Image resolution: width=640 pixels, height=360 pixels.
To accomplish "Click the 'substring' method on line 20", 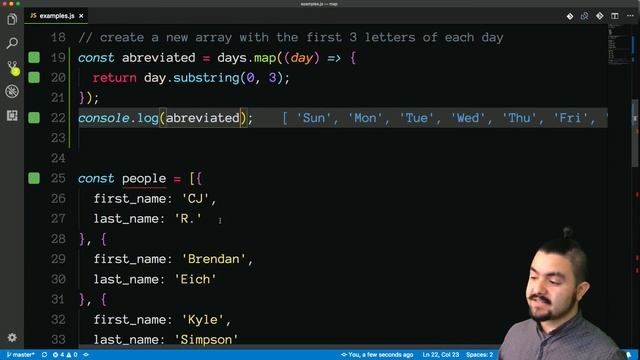I will (x=206, y=78).
